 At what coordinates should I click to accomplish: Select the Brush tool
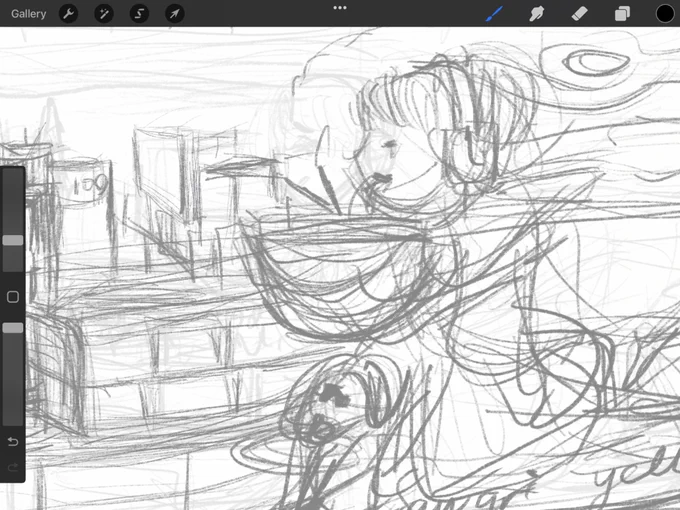click(495, 14)
